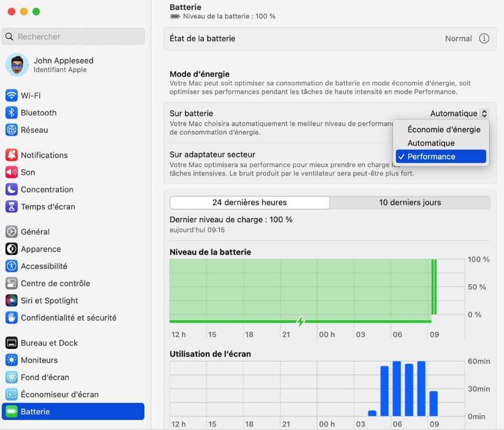
Task: Click the search magnifier icon
Action: (x=9, y=36)
